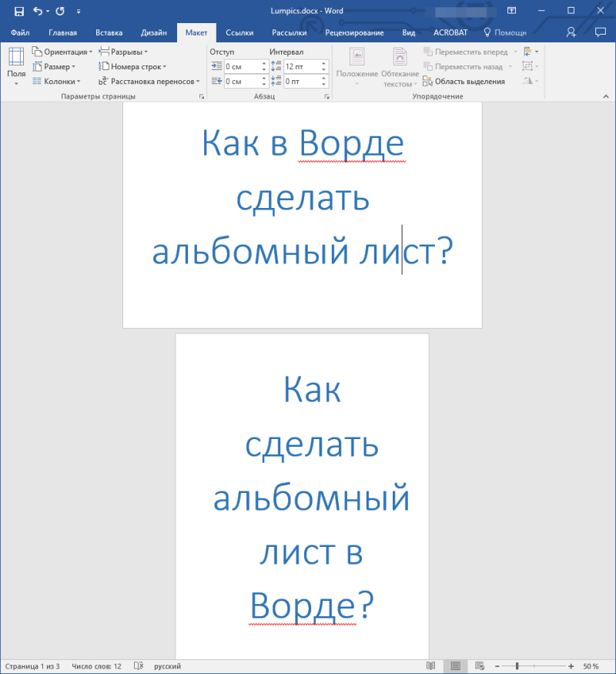Switch to Web Layout view in status bar
The image size is (616, 674).
480,666
